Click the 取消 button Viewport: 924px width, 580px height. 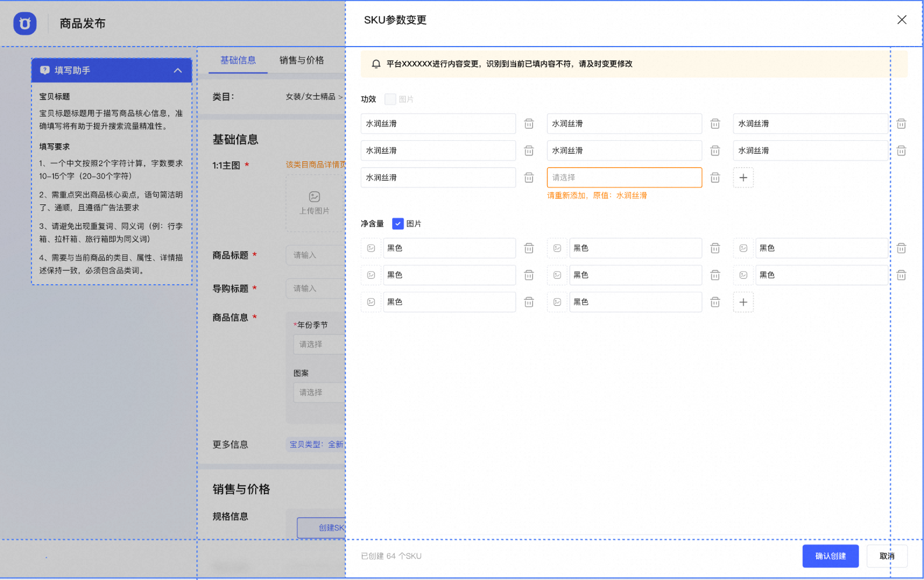coord(887,556)
